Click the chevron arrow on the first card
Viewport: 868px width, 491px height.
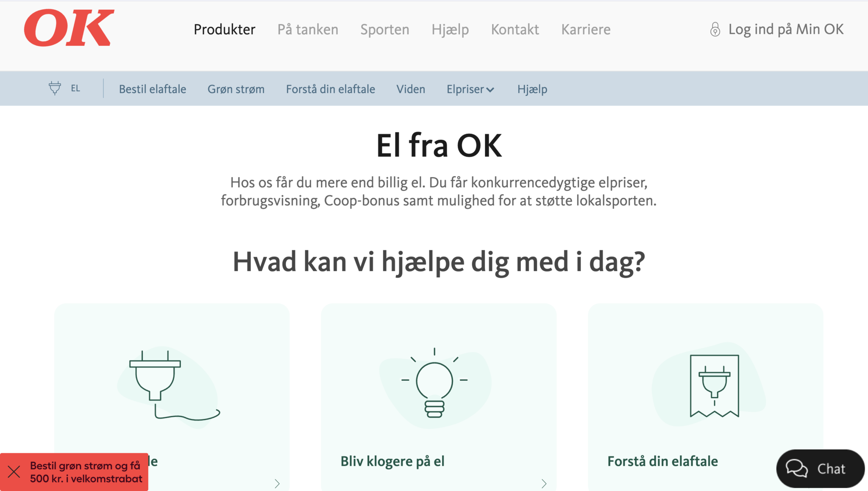(278, 483)
